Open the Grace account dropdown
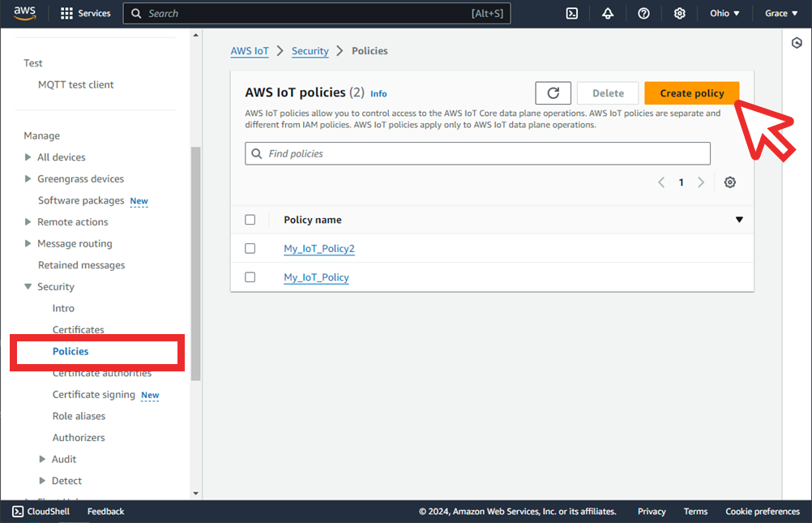This screenshot has width=812, height=523. tap(781, 14)
